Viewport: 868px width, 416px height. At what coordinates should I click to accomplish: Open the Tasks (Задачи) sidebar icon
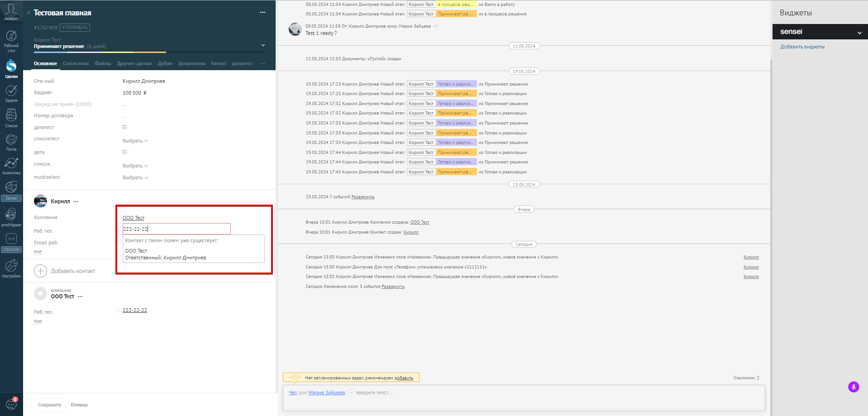[x=11, y=91]
